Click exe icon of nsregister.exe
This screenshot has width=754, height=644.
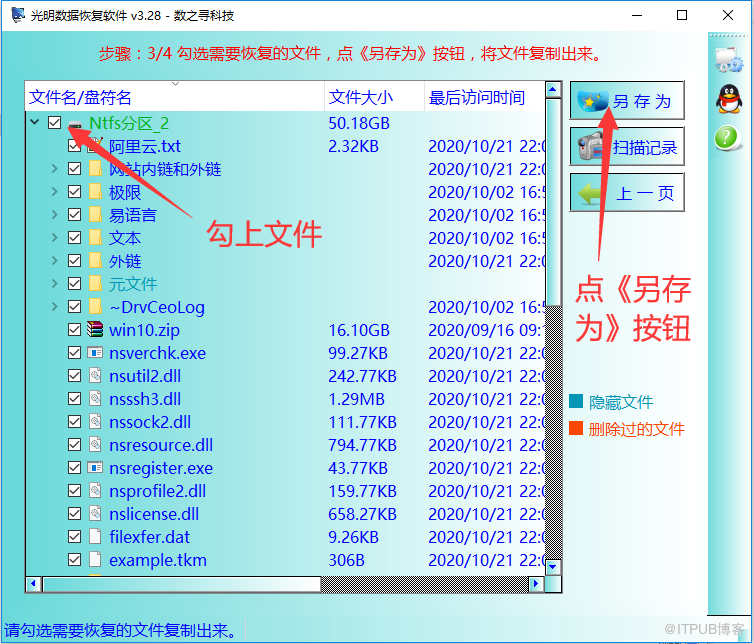(95, 467)
